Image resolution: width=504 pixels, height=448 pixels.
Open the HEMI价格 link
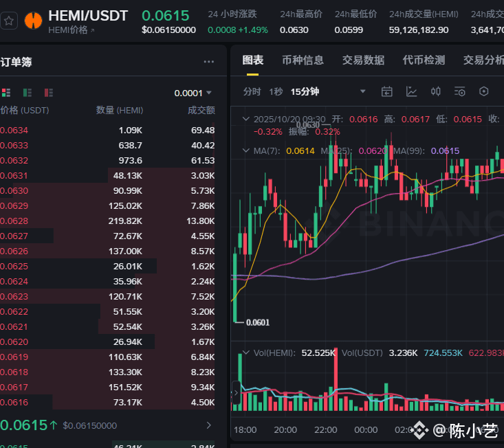coord(72,30)
